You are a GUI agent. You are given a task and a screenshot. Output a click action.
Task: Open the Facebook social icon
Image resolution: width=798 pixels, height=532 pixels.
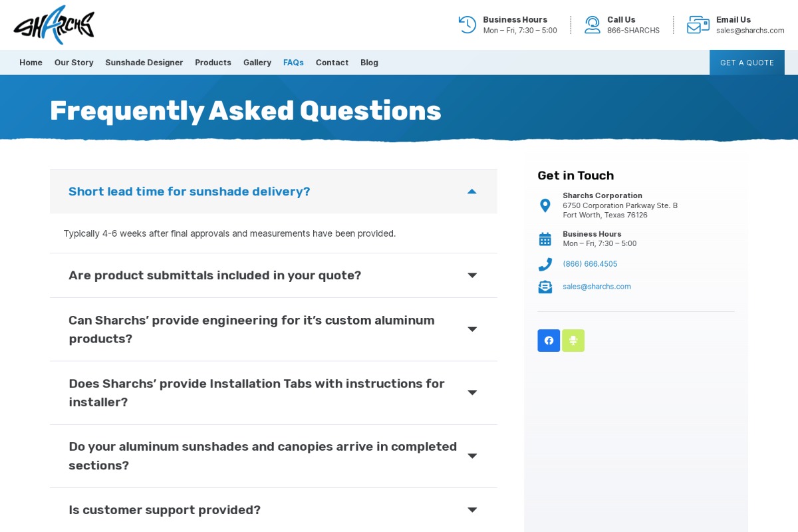(549, 340)
